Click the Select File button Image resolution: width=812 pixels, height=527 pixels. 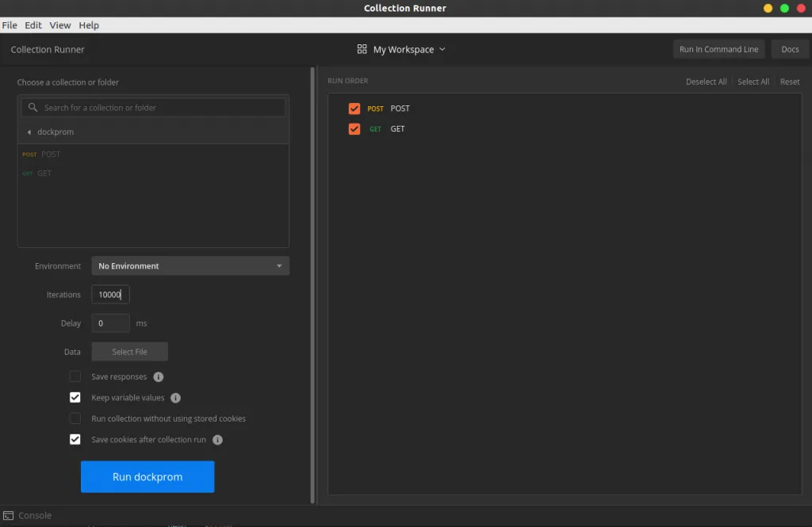pos(129,352)
